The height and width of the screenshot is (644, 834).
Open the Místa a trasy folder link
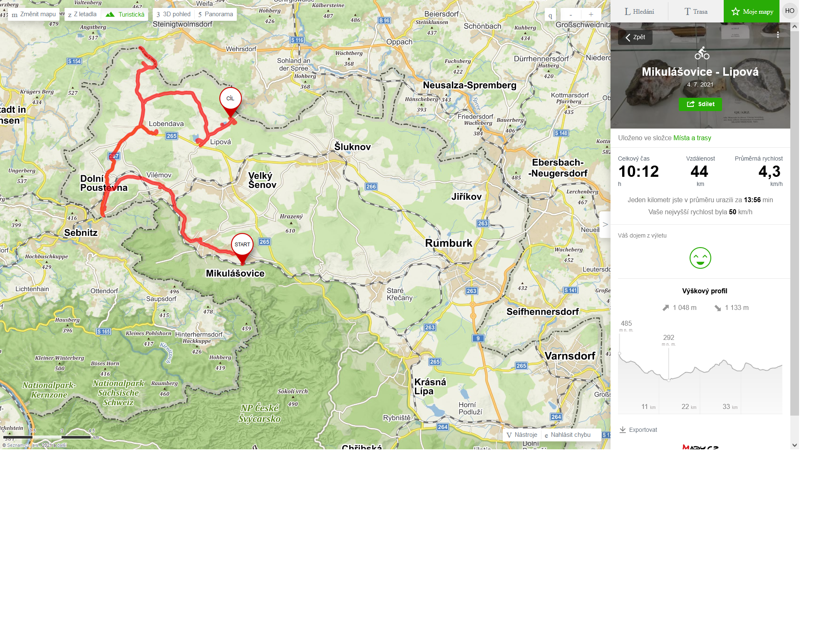[692, 138]
